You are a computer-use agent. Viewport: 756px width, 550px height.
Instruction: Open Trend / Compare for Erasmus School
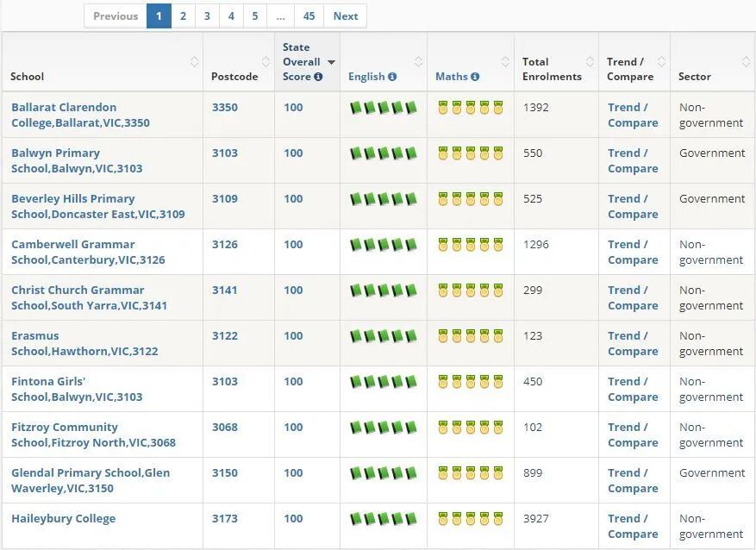coord(633,343)
